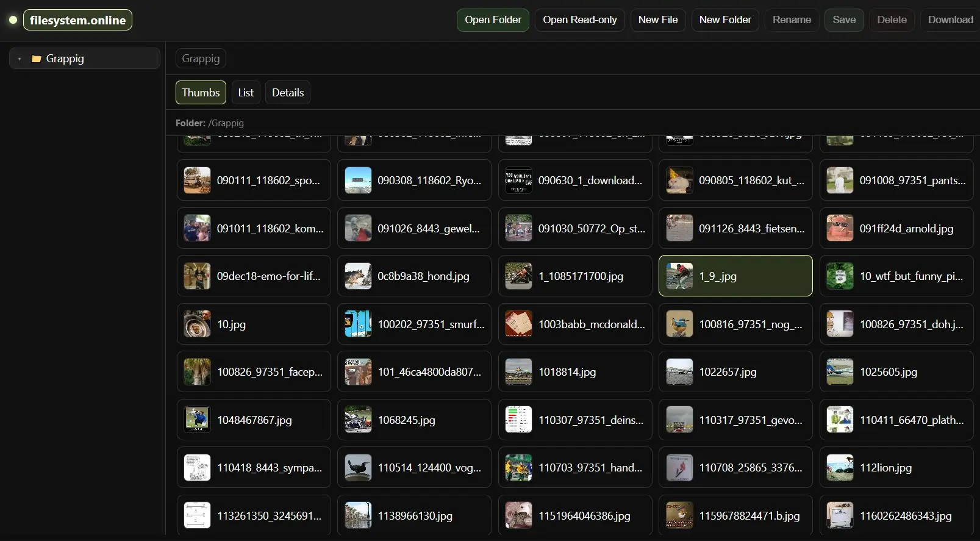The width and height of the screenshot is (980, 541).
Task: Select thumbnail of 091126_8443_fietsen... file
Action: [679, 228]
